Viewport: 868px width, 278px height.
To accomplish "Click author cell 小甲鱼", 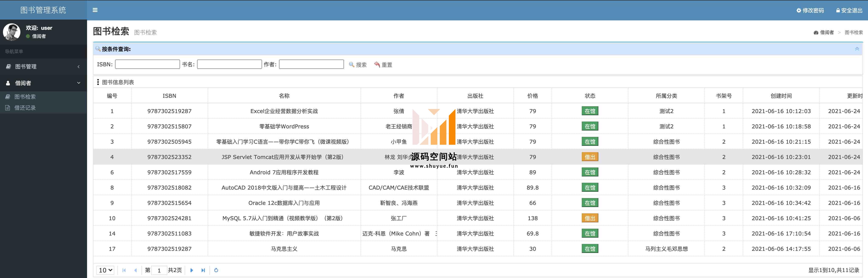I will click(399, 142).
